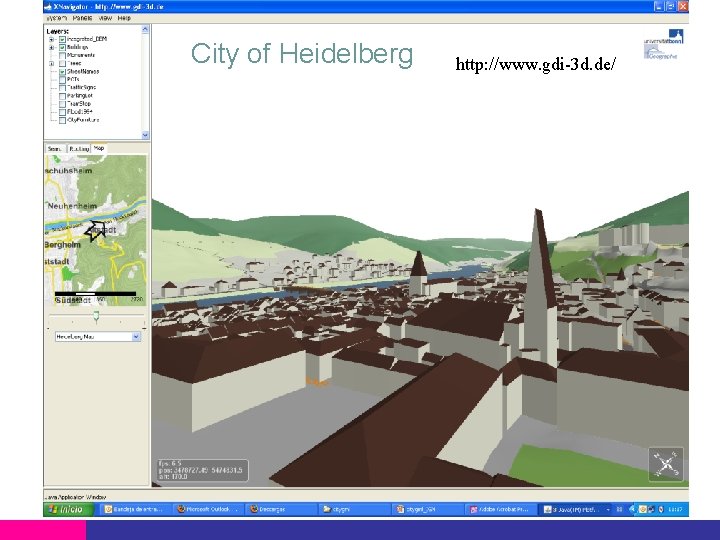
Task: Open the System menu
Action: click(57, 18)
